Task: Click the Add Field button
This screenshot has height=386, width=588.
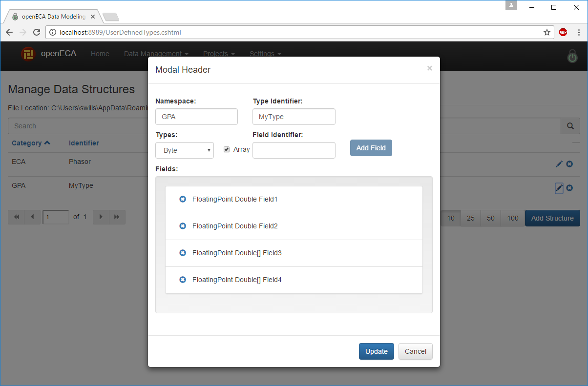Action: 371,148
